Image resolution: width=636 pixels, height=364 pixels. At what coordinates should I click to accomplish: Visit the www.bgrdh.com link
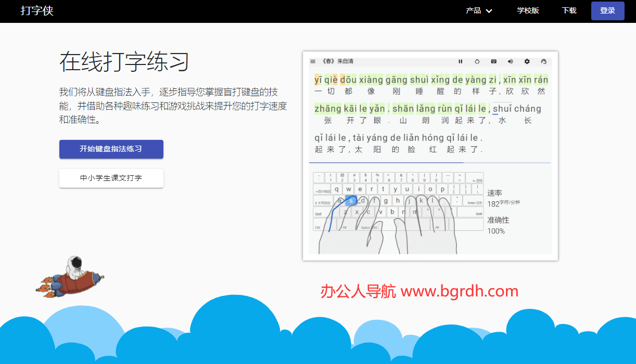(460, 292)
